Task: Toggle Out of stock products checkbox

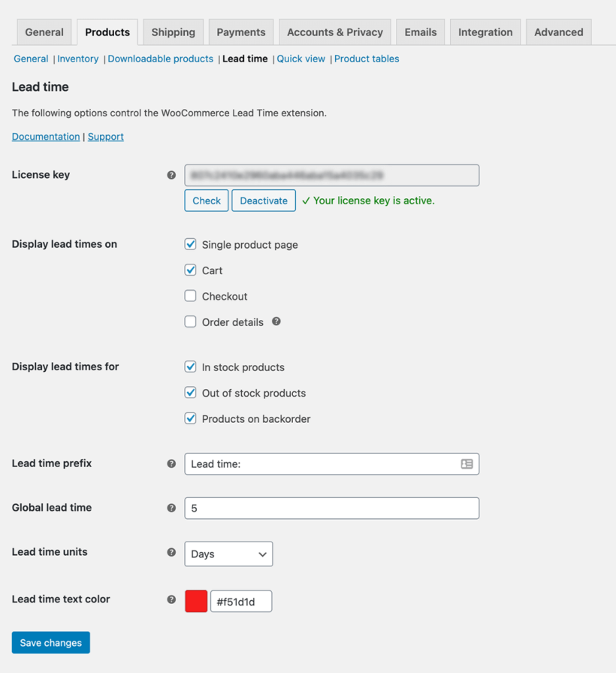Action: (190, 392)
